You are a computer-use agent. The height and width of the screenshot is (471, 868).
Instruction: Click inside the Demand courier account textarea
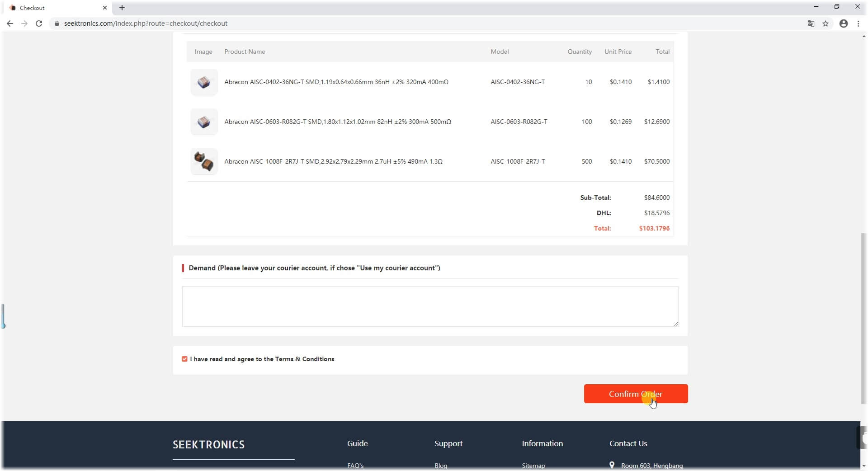pos(430,306)
